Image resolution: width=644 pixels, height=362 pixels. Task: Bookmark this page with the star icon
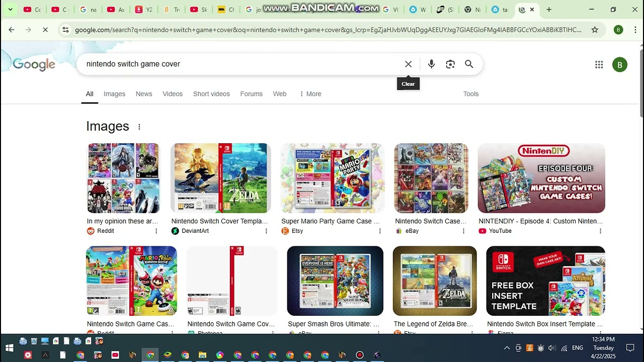(x=595, y=30)
